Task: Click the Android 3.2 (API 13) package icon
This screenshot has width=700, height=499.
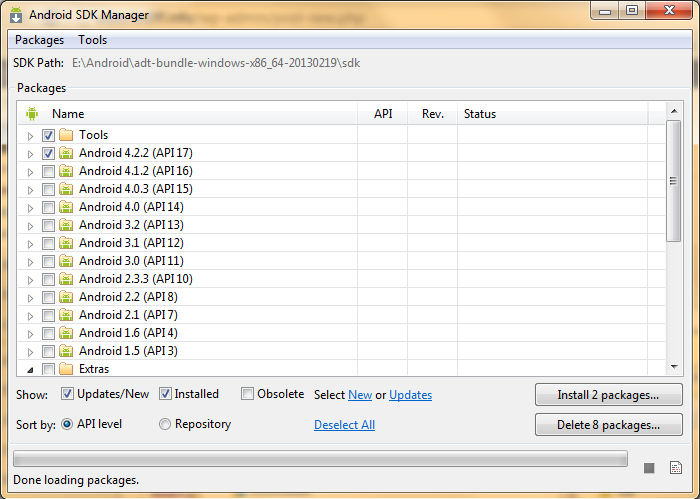Action: pos(66,225)
